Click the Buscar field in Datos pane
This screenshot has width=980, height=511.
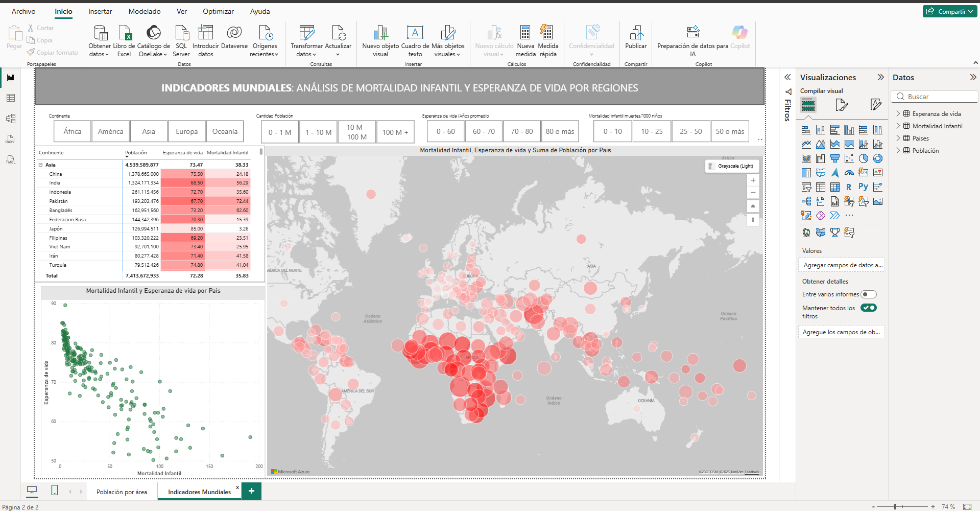(x=935, y=97)
